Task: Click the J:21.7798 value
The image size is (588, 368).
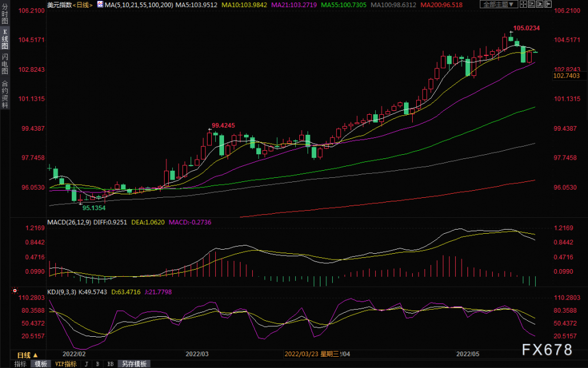Action: click(x=158, y=292)
